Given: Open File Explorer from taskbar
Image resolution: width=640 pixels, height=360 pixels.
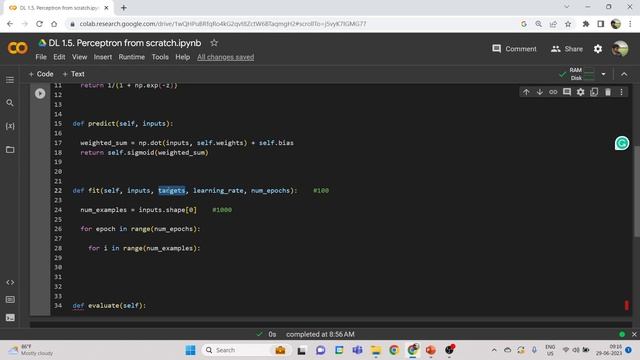Looking at the screenshot, I should pyautogui.click(x=376, y=350).
